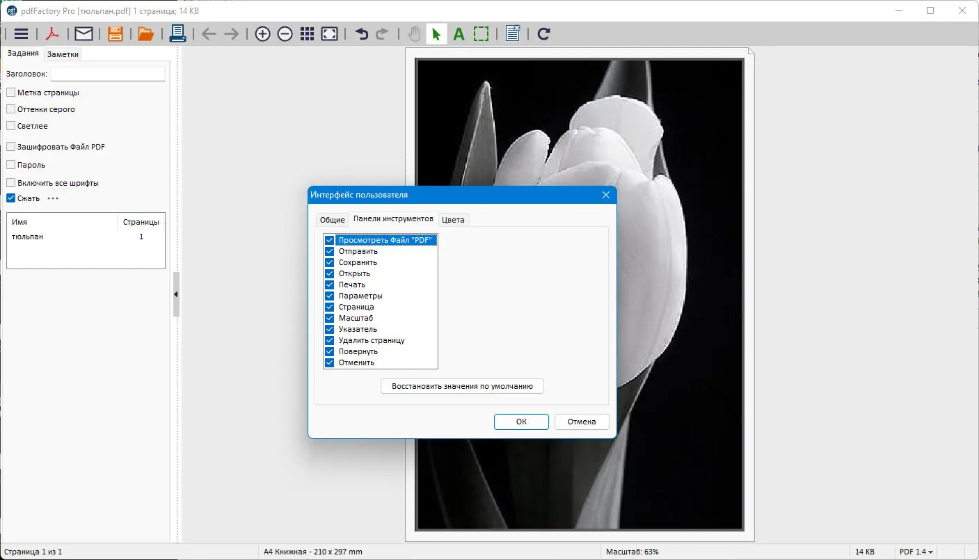Open compression options via the three dots
The image size is (979, 560).
pos(53,198)
